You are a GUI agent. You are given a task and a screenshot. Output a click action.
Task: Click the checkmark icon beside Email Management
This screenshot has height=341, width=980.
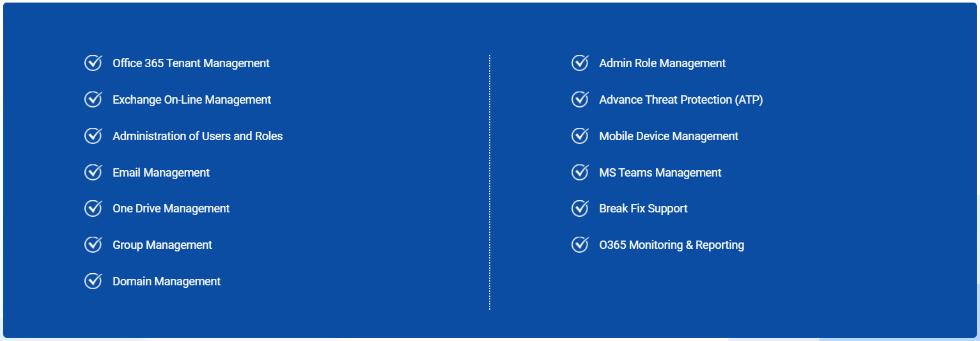coord(93,172)
